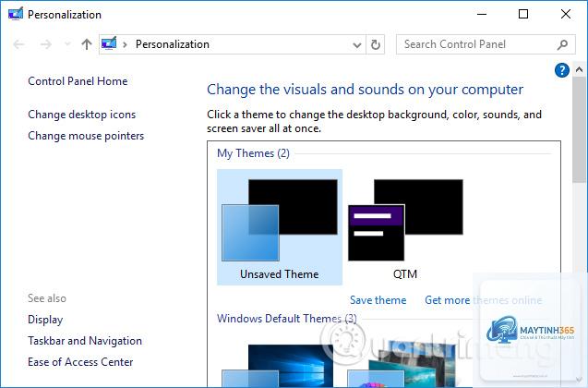
Task: Open Taskbar and Navigation settings
Action: pyautogui.click(x=85, y=341)
